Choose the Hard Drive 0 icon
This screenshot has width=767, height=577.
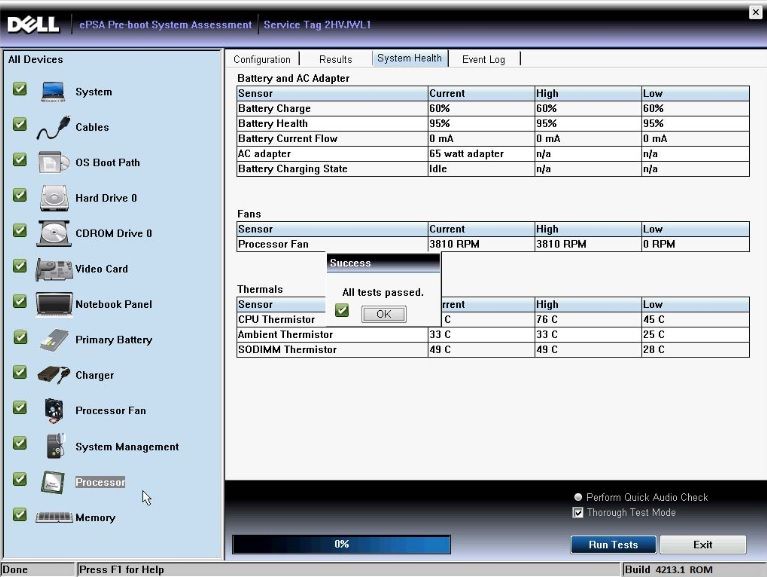[54, 198]
